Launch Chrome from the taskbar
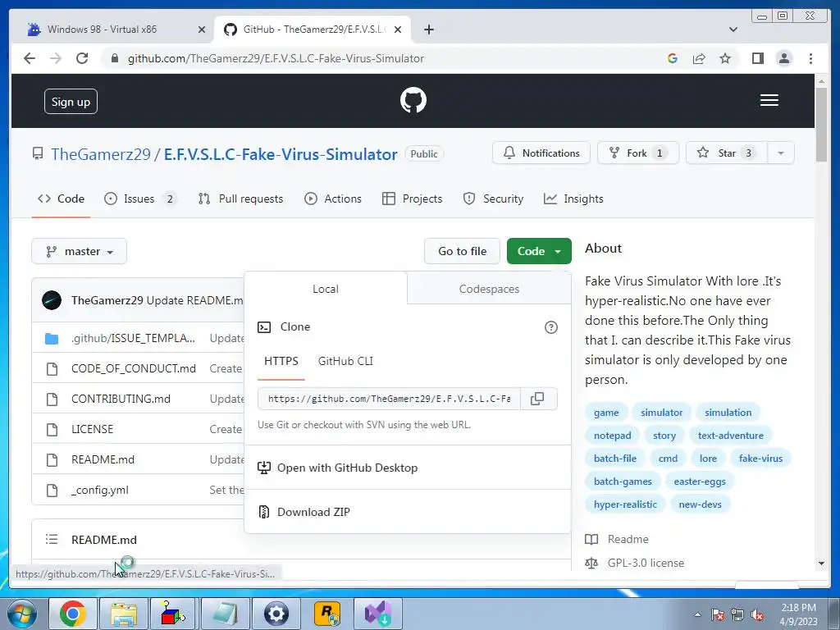Image resolution: width=840 pixels, height=630 pixels. pyautogui.click(x=73, y=614)
